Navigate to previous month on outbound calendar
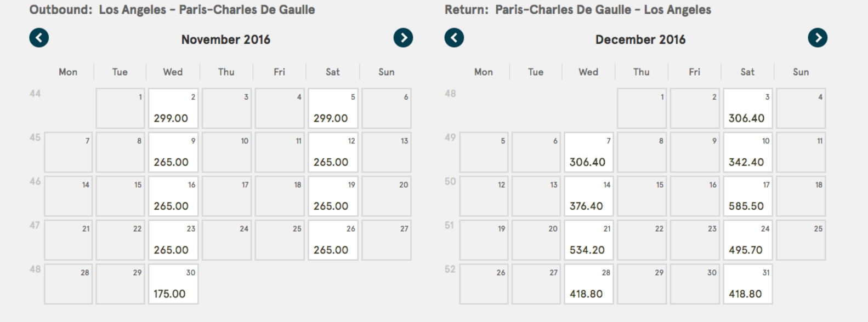The height and width of the screenshot is (322, 868). tap(38, 37)
